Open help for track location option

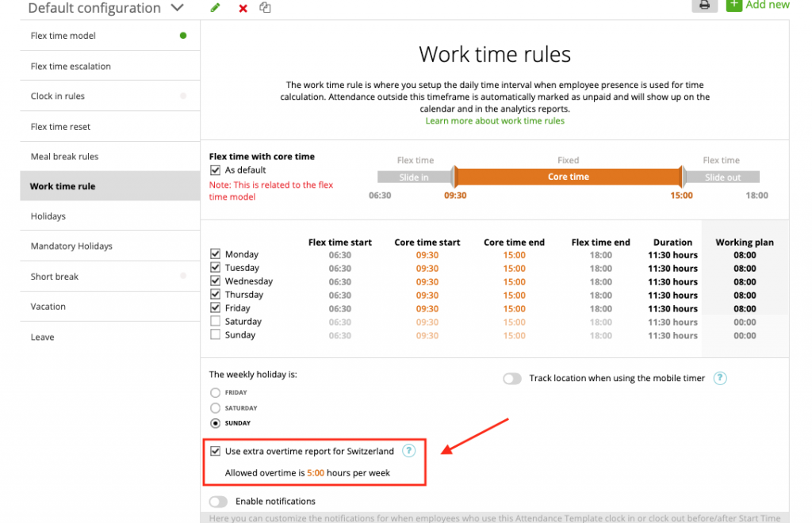720,378
